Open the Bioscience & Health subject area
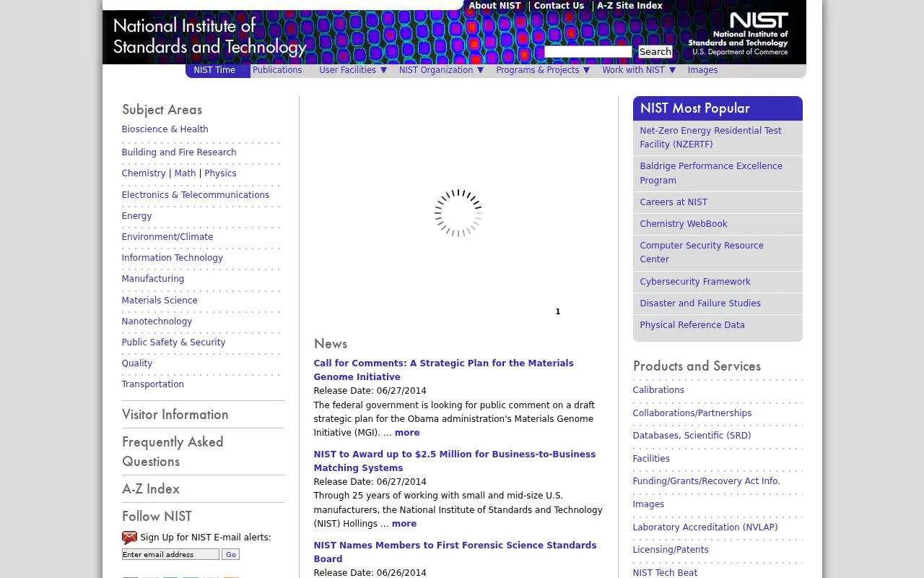The image size is (924, 578). click(165, 129)
